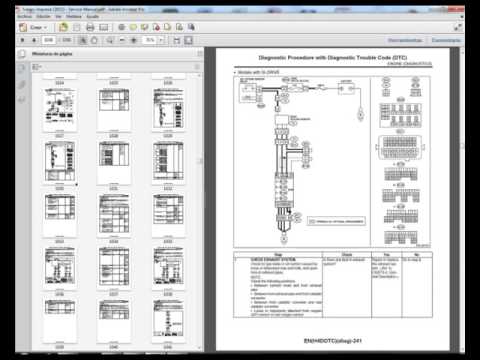Click the Save icon beside the Open folder
Viewport: 480px width, 360px height.
(77, 27)
